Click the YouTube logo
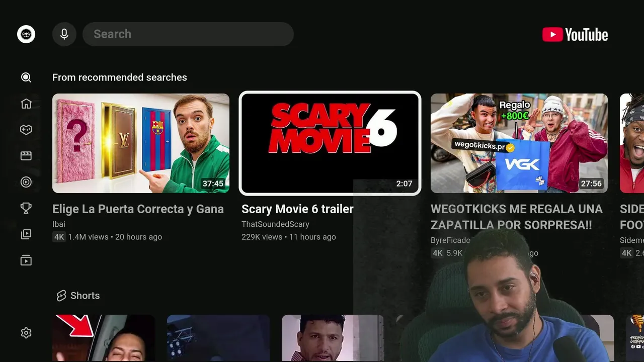This screenshot has height=362, width=644. [575, 34]
